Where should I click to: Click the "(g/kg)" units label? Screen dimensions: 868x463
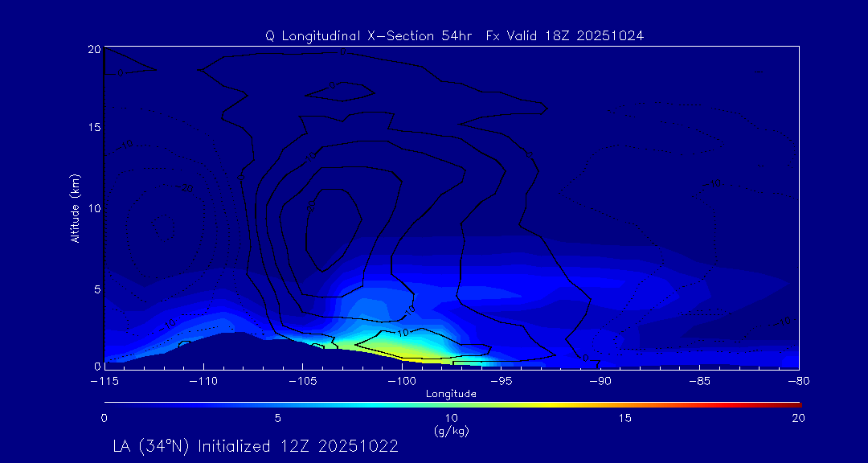click(x=451, y=431)
